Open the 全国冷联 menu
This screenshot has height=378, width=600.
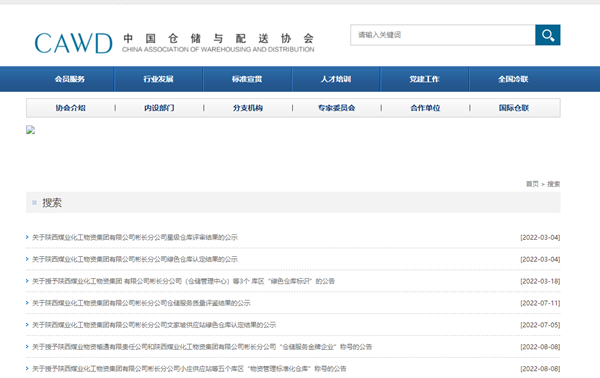513,79
